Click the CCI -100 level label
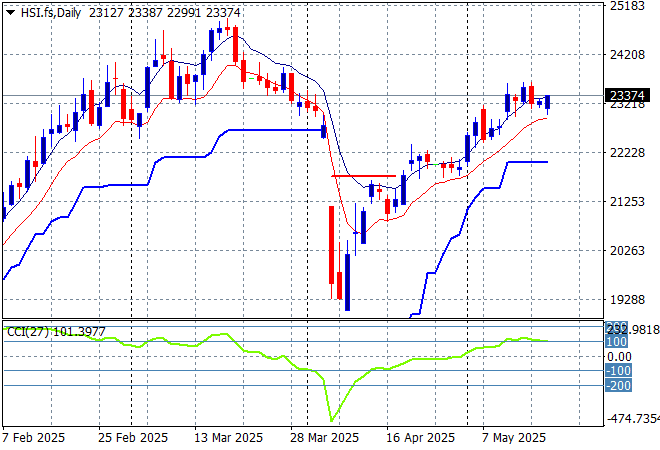660x450 pixels. coord(618,371)
